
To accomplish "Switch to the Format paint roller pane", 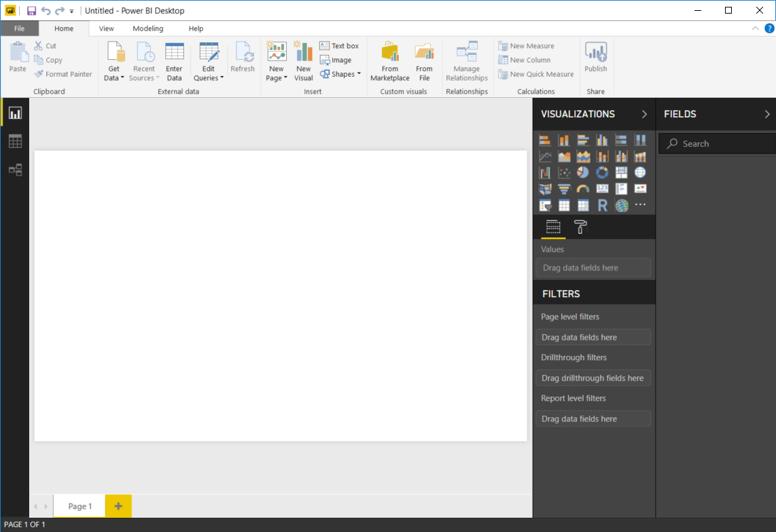I will pyautogui.click(x=580, y=227).
